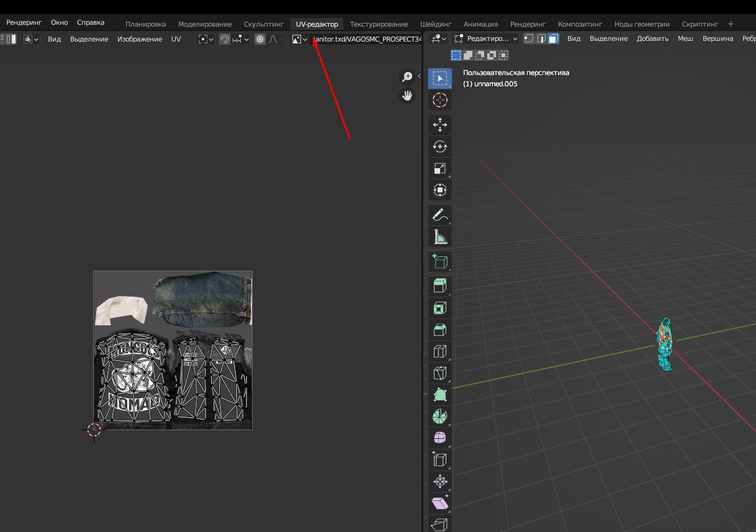Open the Mesh menu in the viewport
Viewport: 756px width, 532px height.
pos(685,38)
